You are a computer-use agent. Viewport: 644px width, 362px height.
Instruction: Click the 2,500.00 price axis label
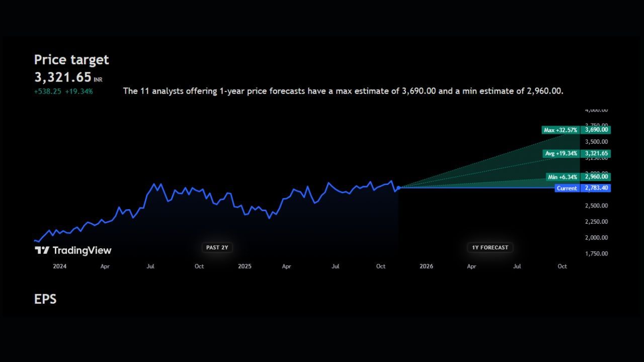pos(596,206)
